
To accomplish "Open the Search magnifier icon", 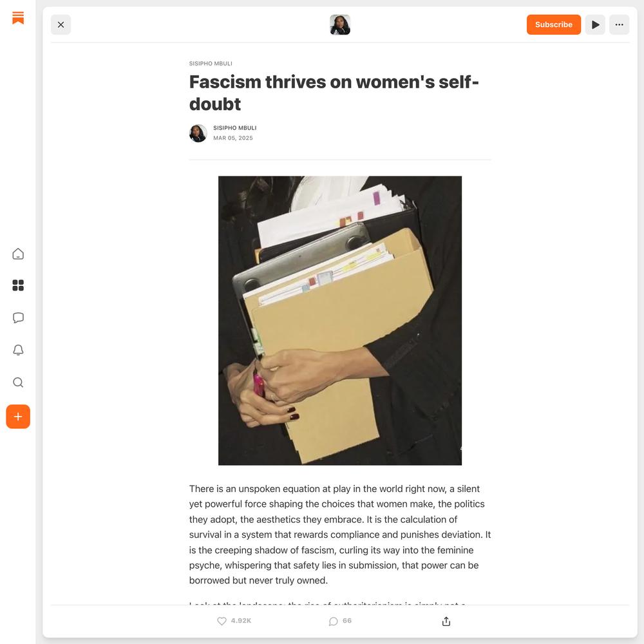I will tap(18, 383).
